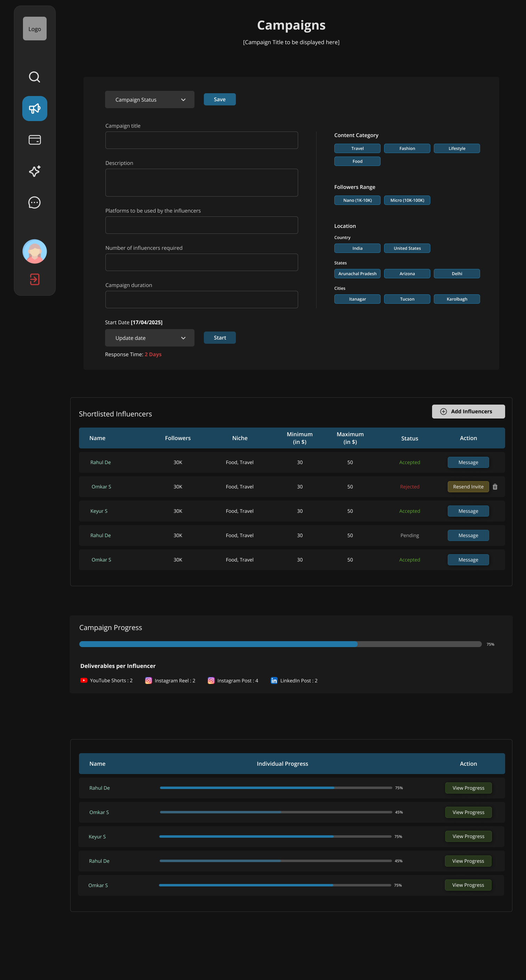Click the Instagram Reel icon
Screen dimensions: 526x980
point(149,680)
